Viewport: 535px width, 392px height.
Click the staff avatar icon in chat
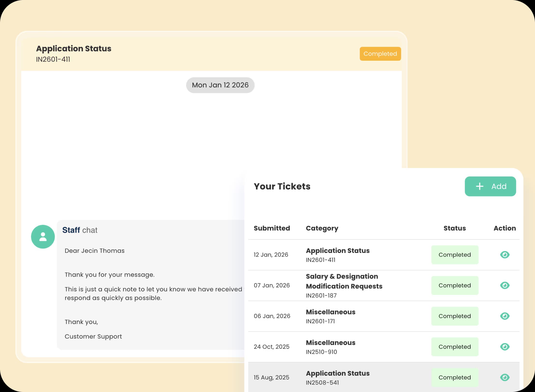click(43, 237)
